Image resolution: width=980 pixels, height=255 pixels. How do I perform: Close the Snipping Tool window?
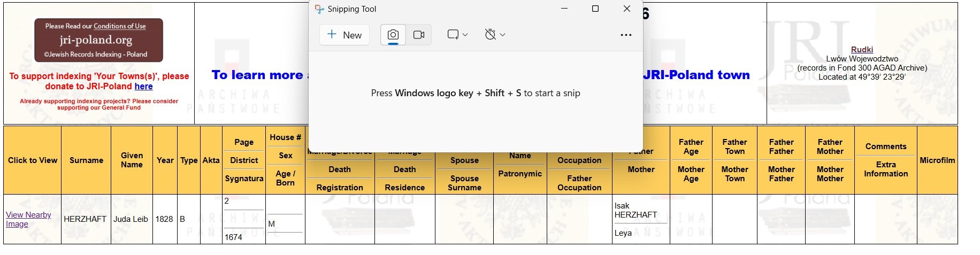627,9
